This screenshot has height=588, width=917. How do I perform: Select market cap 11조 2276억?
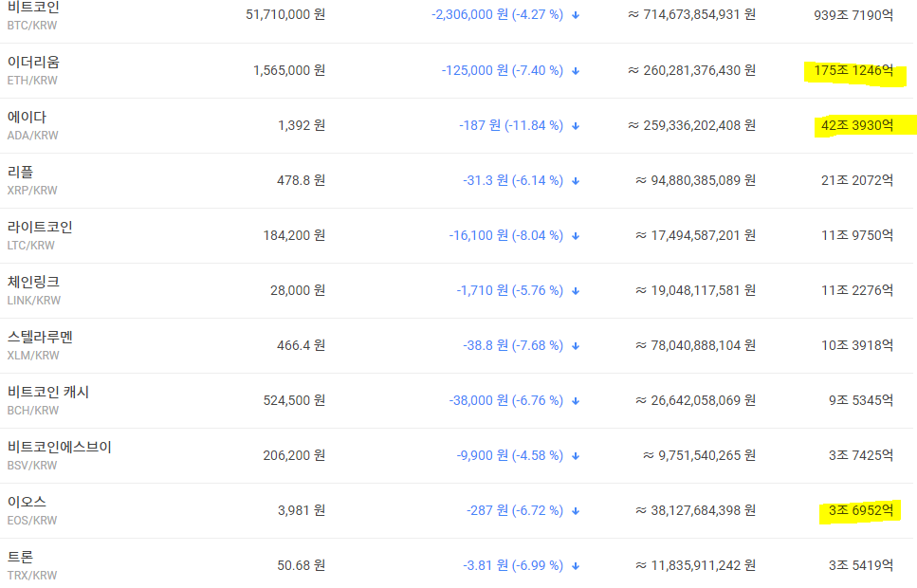[857, 290]
